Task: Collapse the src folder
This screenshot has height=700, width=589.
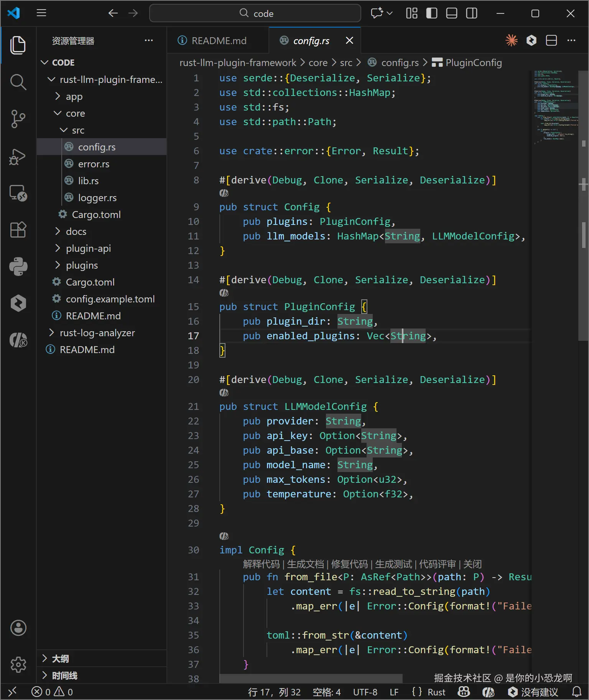Action: [x=102, y=130]
